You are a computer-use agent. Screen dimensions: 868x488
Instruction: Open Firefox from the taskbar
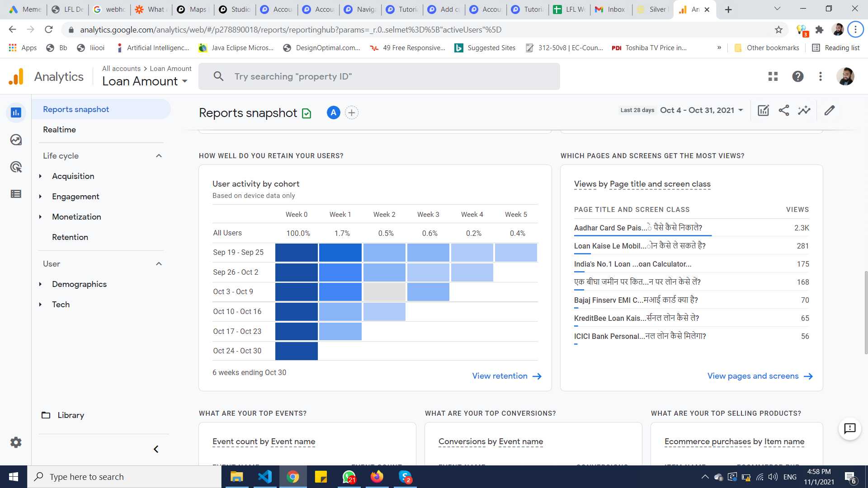coord(377,477)
